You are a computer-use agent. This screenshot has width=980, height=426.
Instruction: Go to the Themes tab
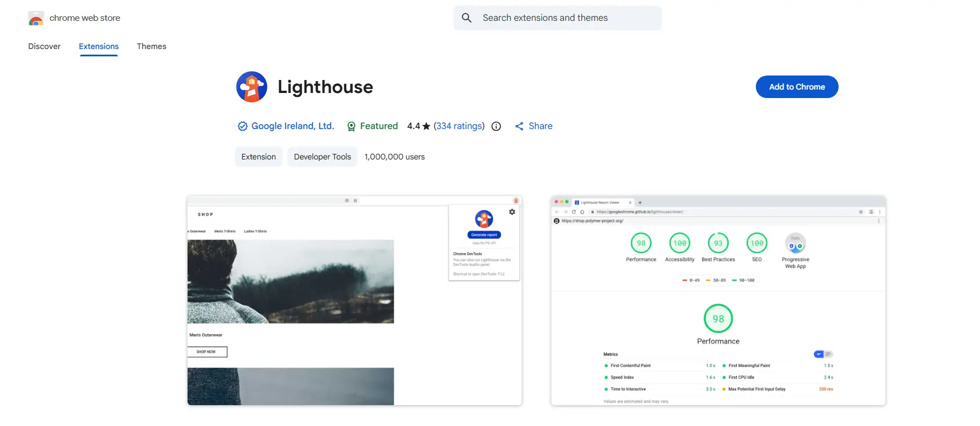tap(152, 46)
